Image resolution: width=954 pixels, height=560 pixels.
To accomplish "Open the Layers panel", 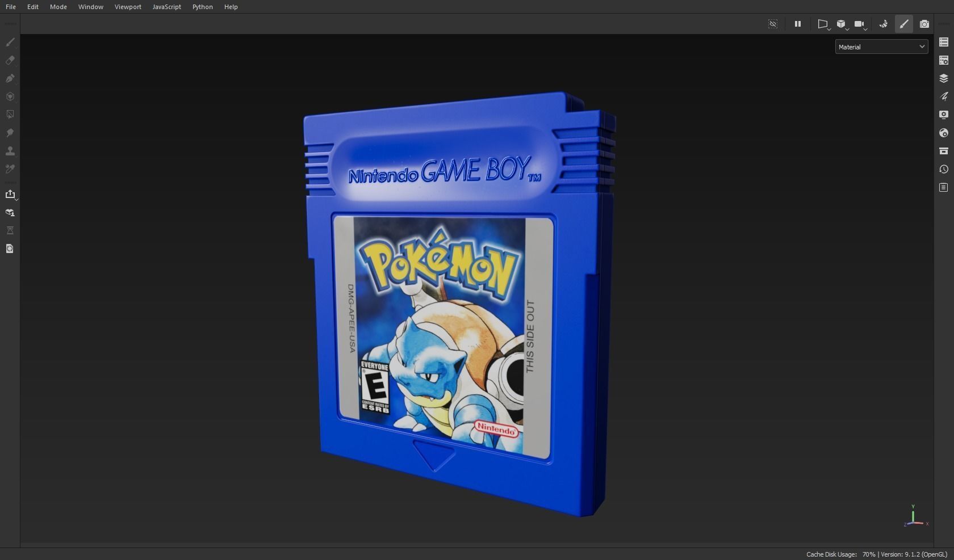I will point(944,78).
